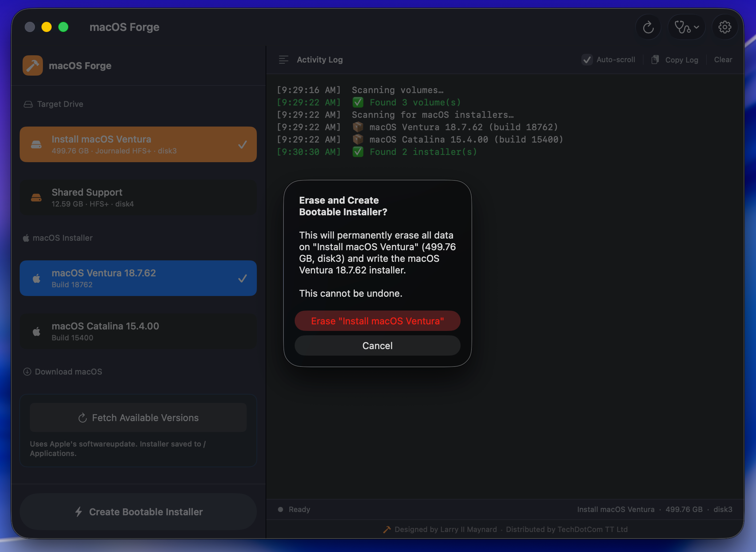
Task: Click status bar "499.76 GB" text
Action: (x=684, y=509)
